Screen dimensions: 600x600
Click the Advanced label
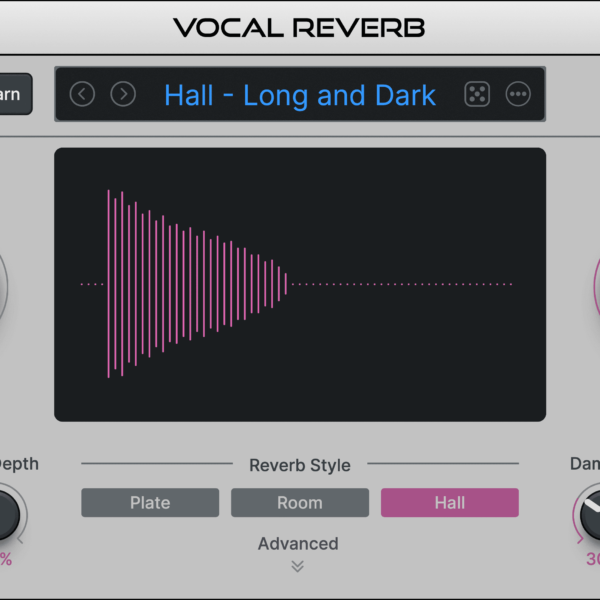point(298,544)
